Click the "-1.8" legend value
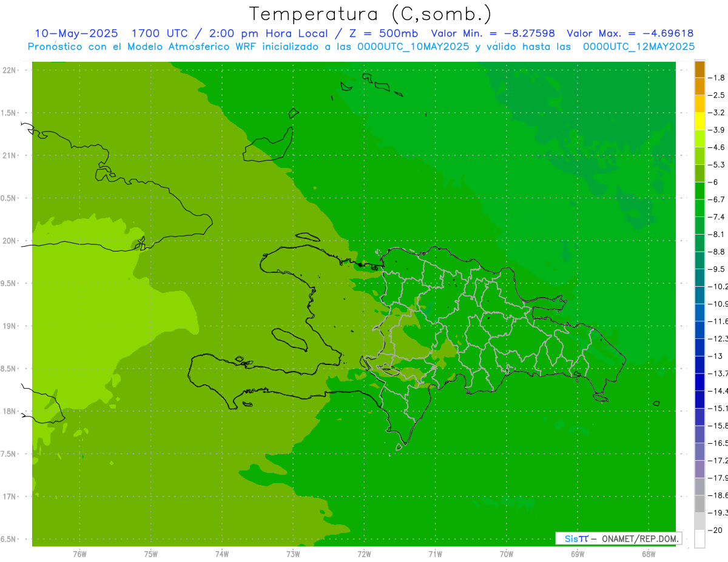This screenshot has width=728, height=562. coord(716,78)
